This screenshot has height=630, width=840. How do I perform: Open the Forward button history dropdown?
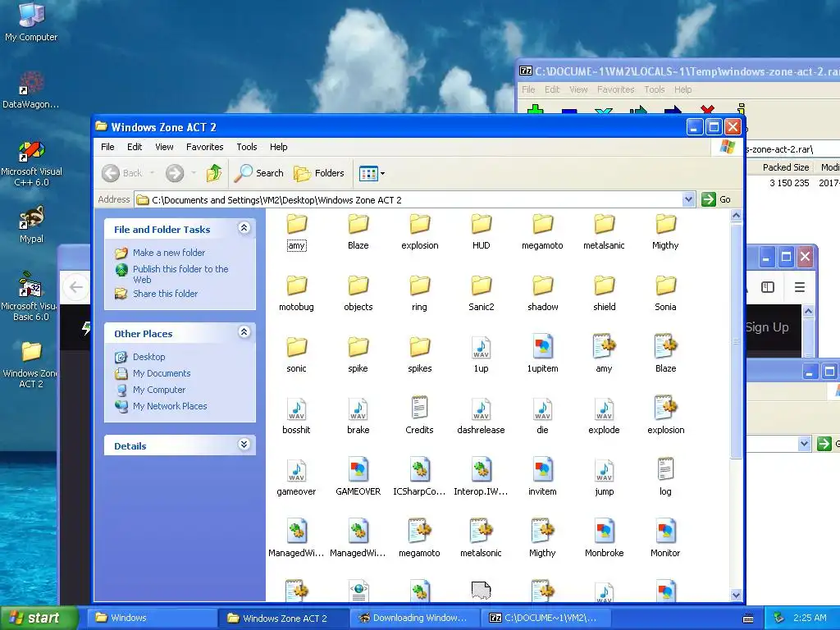[194, 173]
